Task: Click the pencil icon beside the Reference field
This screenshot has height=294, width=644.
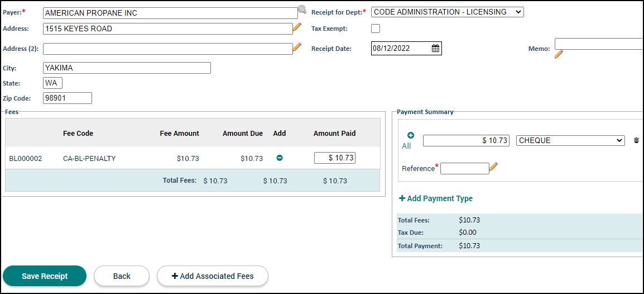Action: 494,166
